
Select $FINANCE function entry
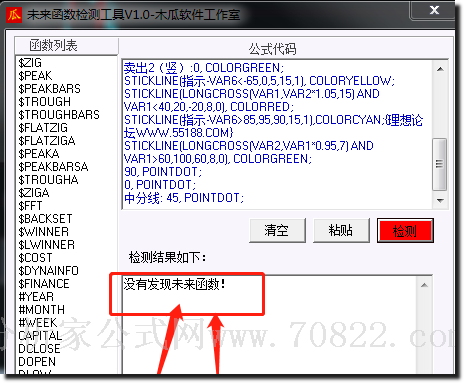[x=44, y=284]
